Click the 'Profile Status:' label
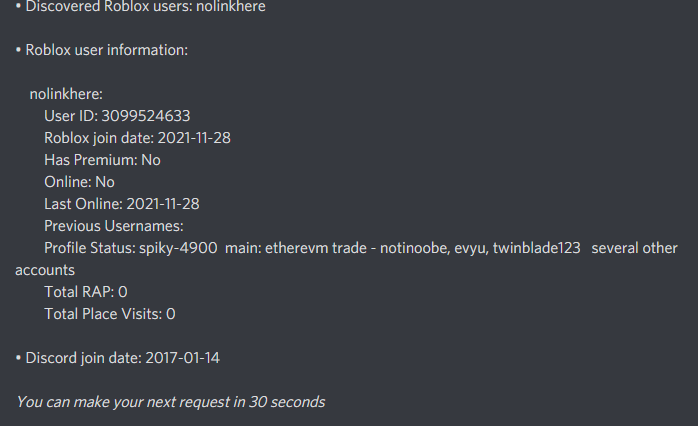The height and width of the screenshot is (426, 698). (x=89, y=248)
